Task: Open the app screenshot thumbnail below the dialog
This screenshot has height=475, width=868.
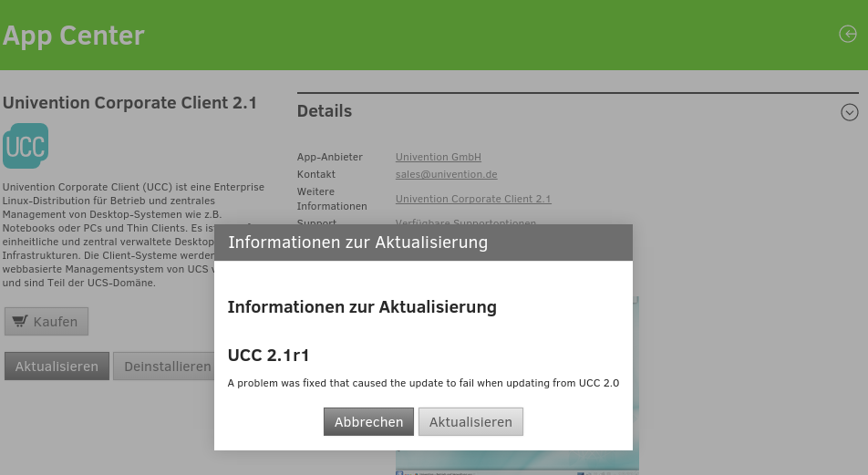Action: coord(516,462)
